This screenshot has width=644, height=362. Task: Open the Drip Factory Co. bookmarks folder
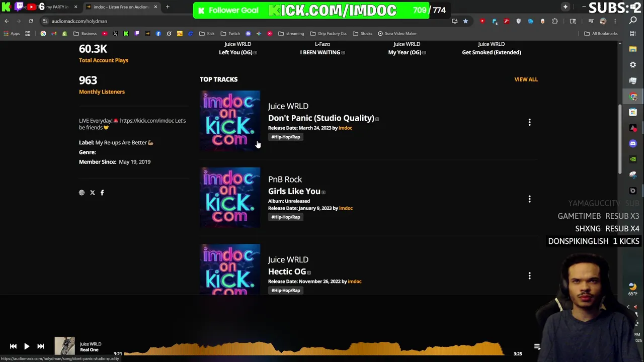329,34
